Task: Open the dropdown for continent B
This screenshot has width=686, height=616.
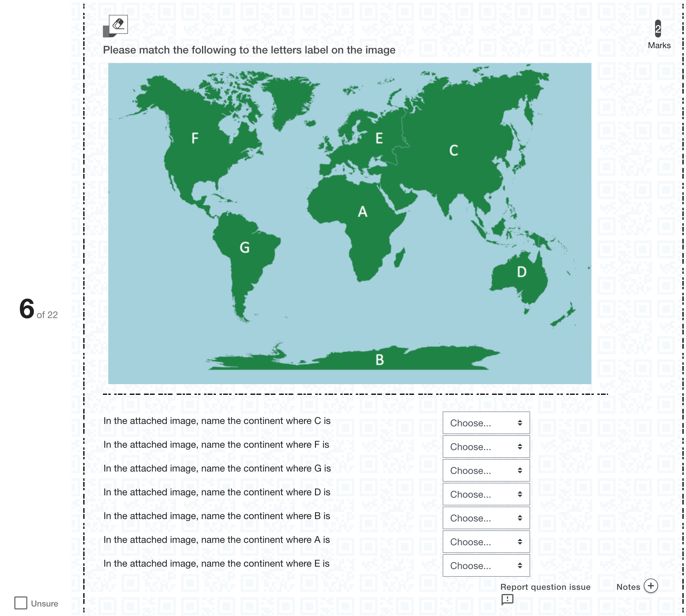Action: click(x=486, y=518)
